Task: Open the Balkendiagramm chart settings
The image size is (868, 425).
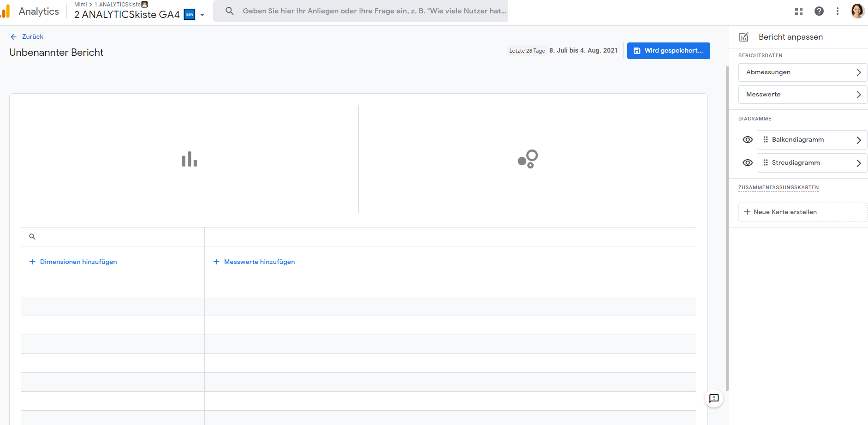Action: click(812, 140)
